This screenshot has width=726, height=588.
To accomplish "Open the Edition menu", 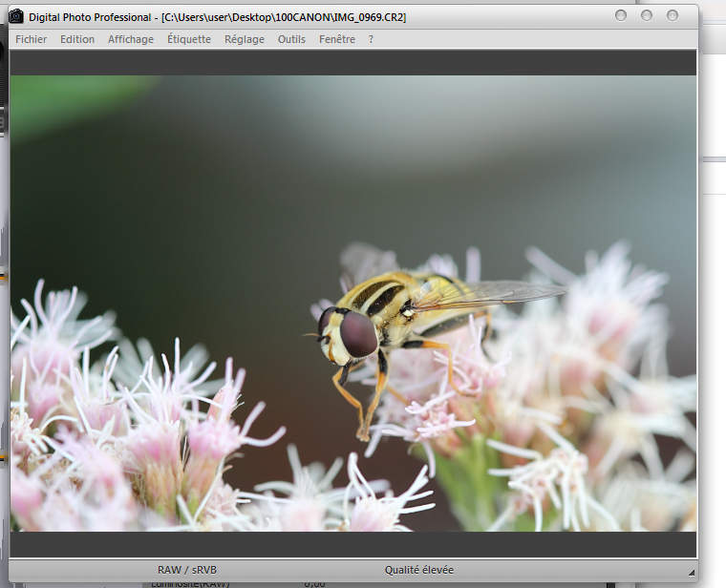I will click(77, 39).
